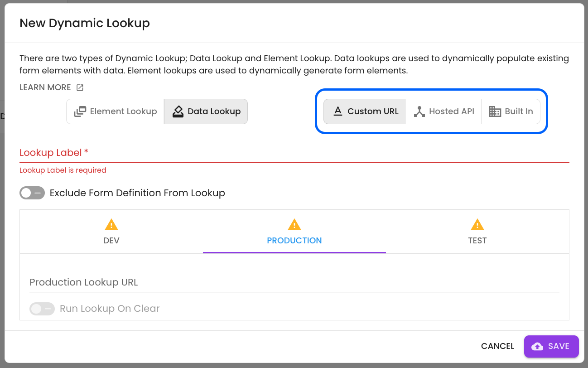Click the external link icon beside LEARN MORE
The height and width of the screenshot is (368, 588).
80,87
